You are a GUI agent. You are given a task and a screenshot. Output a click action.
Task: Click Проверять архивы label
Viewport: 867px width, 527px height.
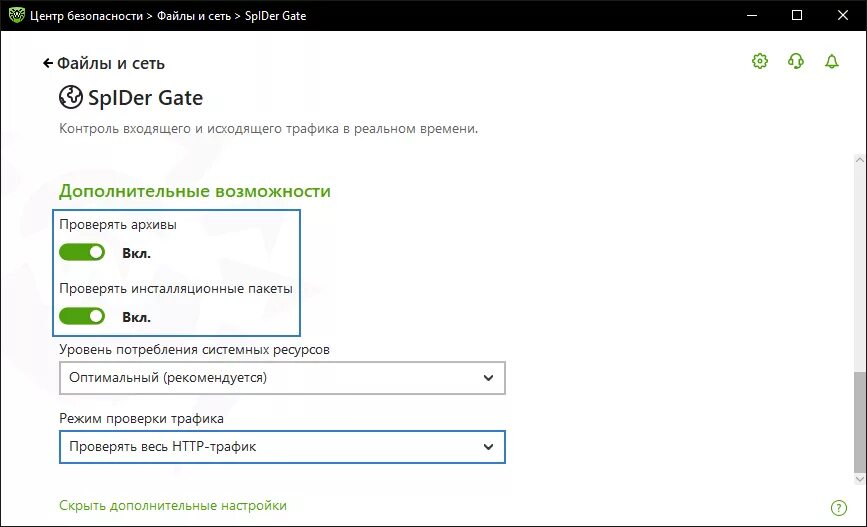pyautogui.click(x=118, y=225)
